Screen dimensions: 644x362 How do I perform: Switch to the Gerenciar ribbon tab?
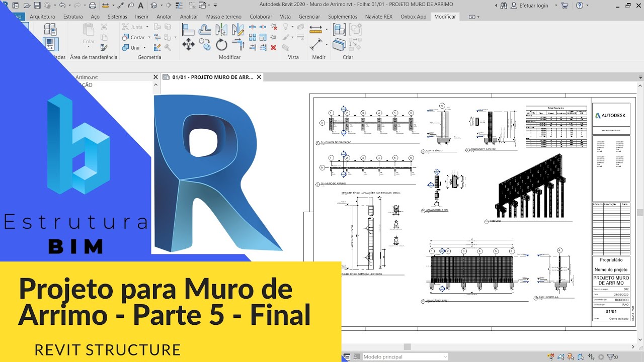coord(309,17)
